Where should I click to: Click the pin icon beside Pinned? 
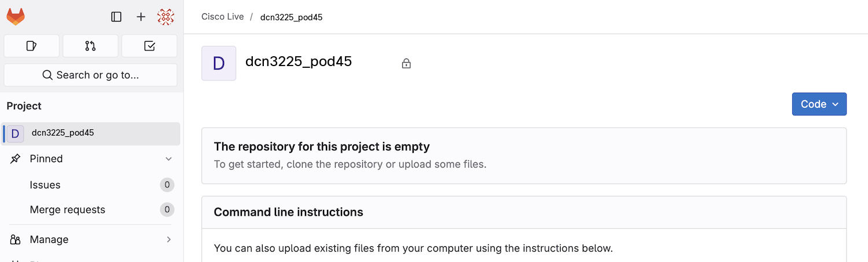coord(16,159)
